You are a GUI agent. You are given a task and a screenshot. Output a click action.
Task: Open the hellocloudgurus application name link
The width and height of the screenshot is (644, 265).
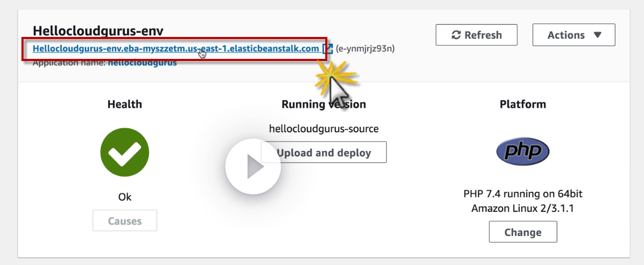142,63
